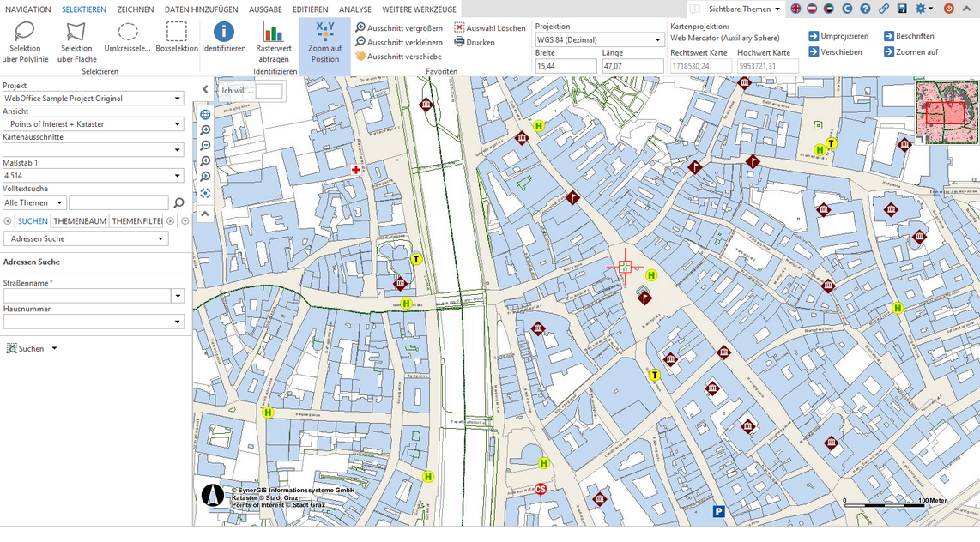Collapse the map zoom toolbar with its arrow
This screenshot has height=542, width=980.
coord(204,212)
